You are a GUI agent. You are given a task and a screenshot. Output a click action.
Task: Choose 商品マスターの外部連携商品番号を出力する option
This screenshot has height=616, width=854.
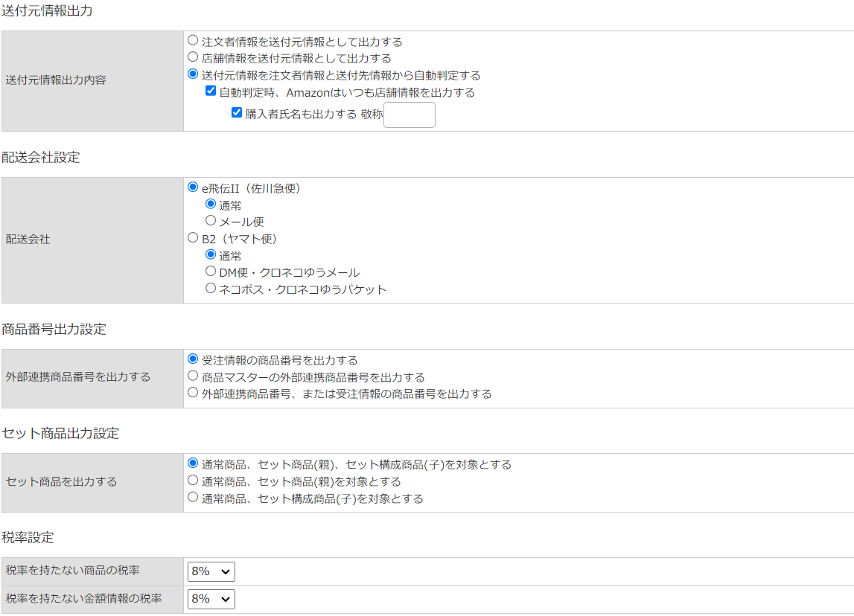194,376
